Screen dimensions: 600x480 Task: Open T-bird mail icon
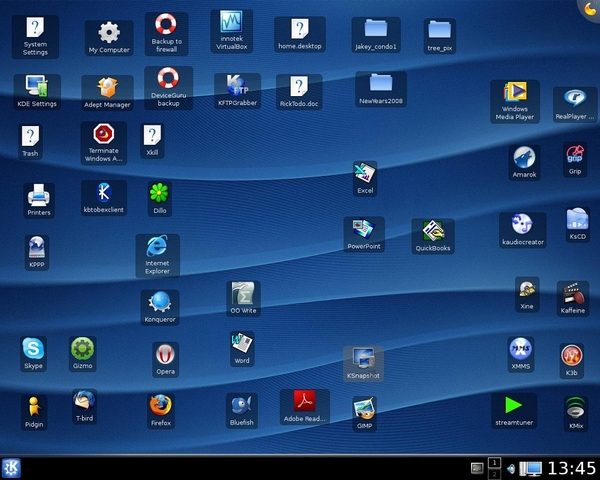[x=85, y=407]
